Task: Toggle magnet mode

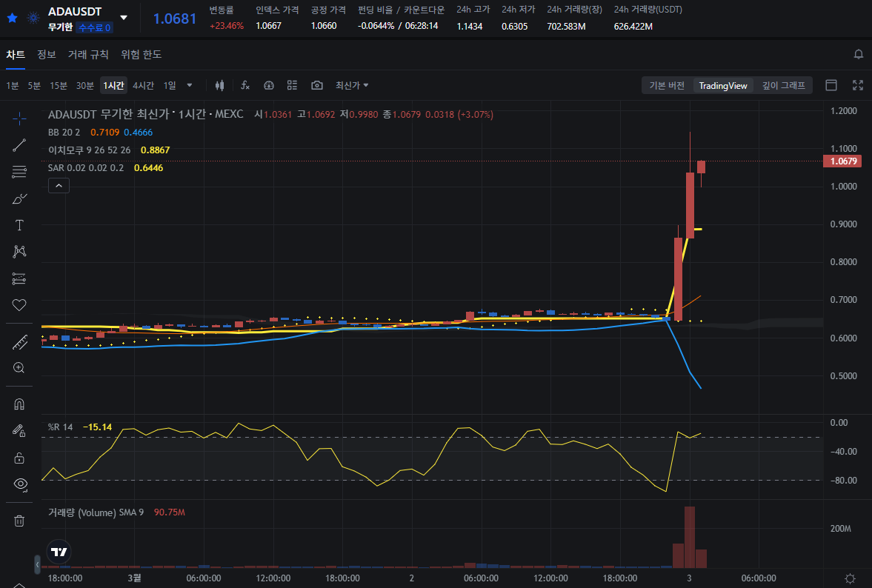Action: 19,404
